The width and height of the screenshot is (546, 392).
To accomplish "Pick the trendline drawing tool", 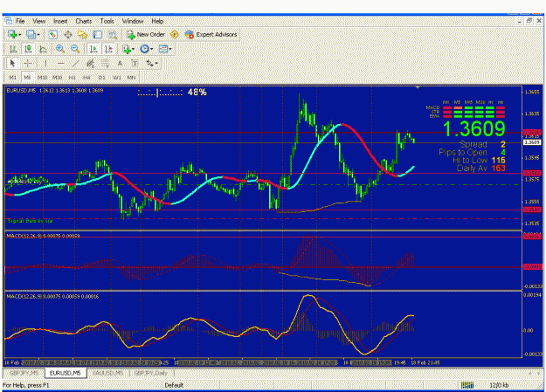I will pos(75,64).
